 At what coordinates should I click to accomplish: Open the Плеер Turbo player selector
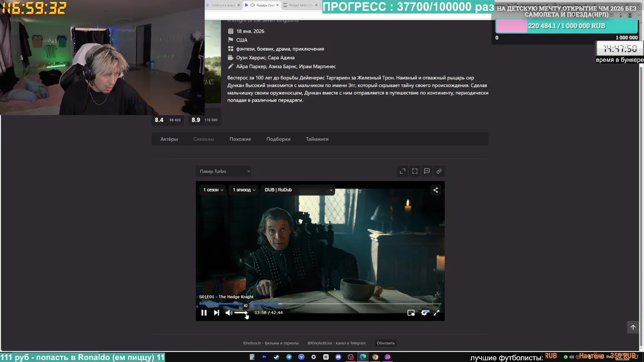pyautogui.click(x=224, y=171)
